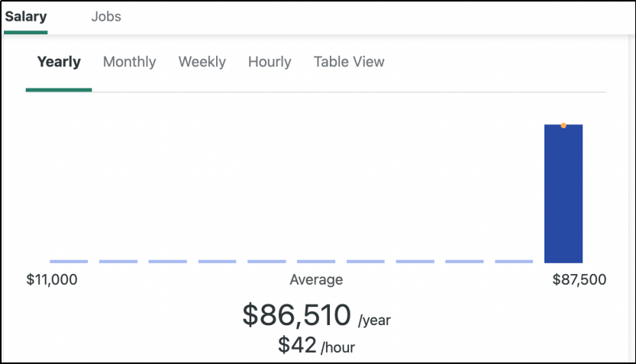The width and height of the screenshot is (636, 364).
Task: Click the $87,500 maximum label
Action: click(580, 280)
